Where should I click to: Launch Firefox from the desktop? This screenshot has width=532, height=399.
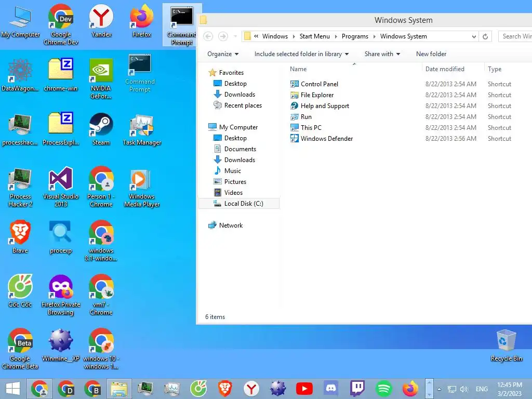coord(141,20)
